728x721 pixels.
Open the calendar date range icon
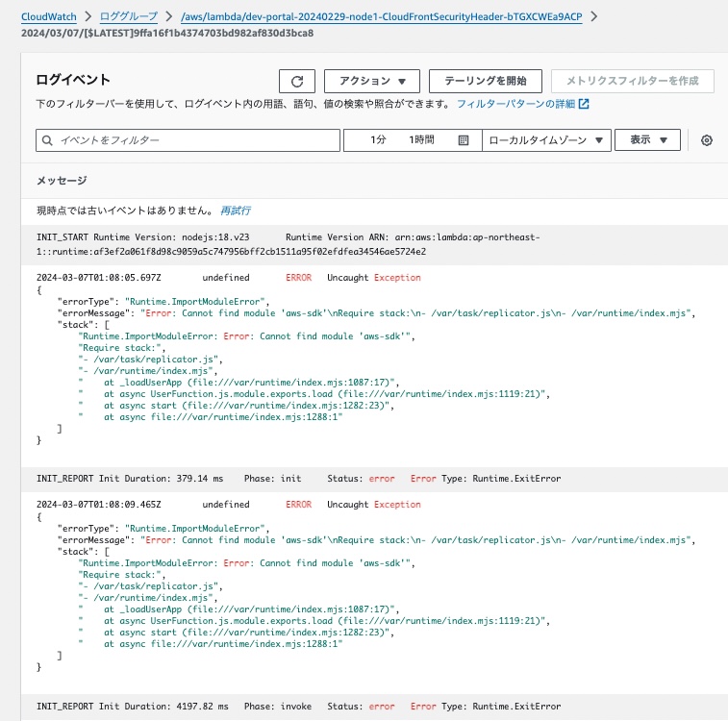[x=463, y=140]
